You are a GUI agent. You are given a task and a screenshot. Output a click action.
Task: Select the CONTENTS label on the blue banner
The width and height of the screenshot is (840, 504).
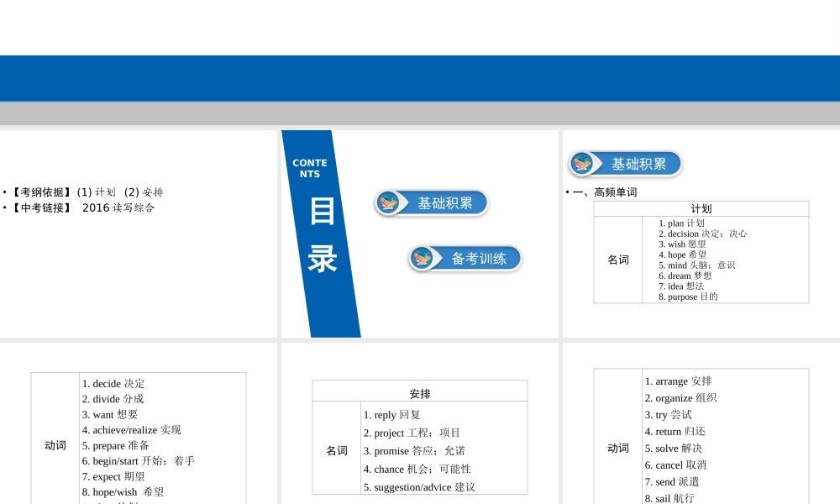pyautogui.click(x=310, y=168)
